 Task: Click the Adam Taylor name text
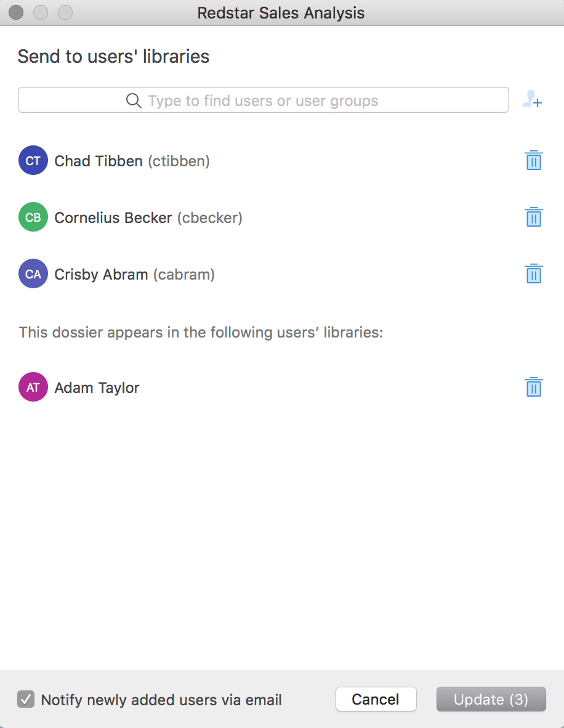pos(97,388)
